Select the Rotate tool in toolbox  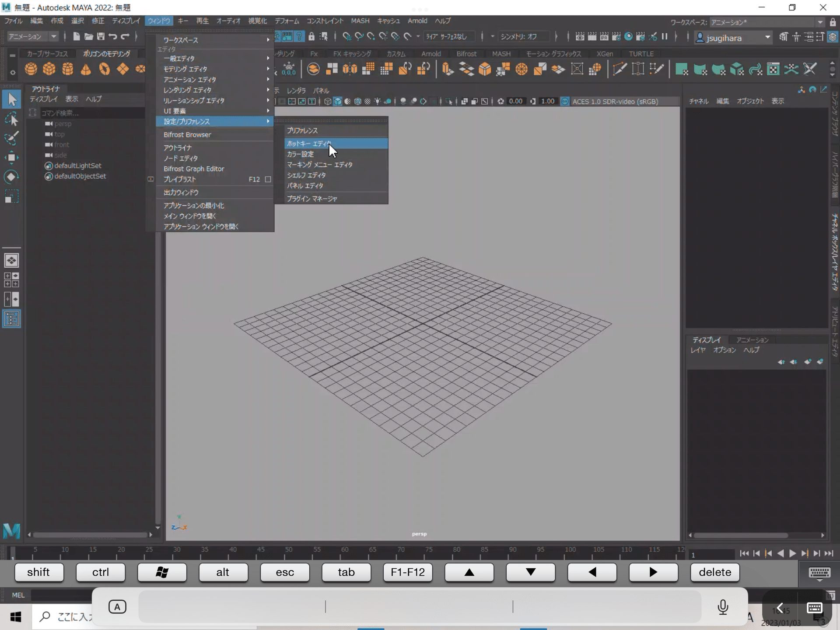click(x=11, y=177)
